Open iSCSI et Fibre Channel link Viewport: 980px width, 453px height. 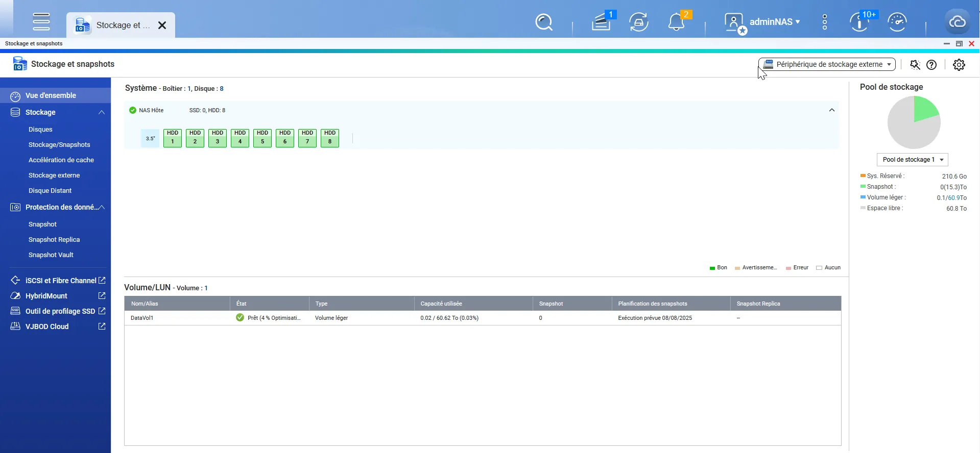pyautogui.click(x=60, y=281)
